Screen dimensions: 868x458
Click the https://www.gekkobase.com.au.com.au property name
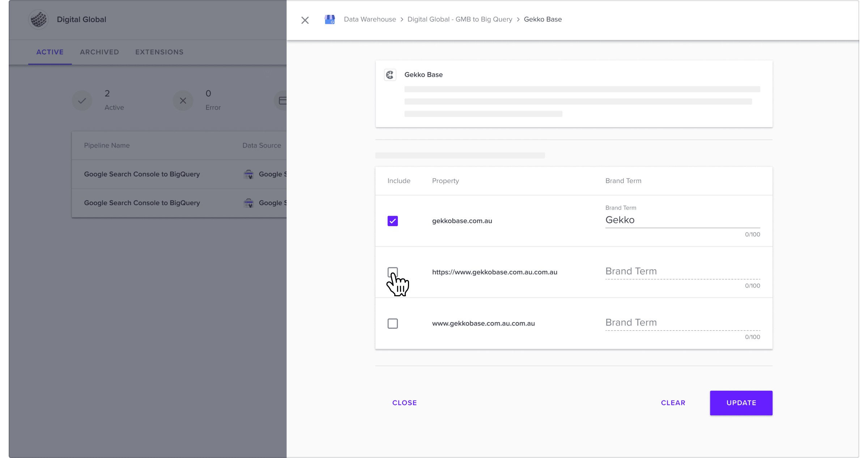tap(494, 272)
